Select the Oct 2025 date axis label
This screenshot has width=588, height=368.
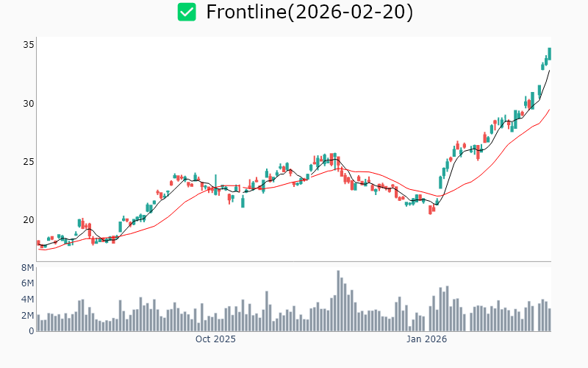tap(215, 339)
